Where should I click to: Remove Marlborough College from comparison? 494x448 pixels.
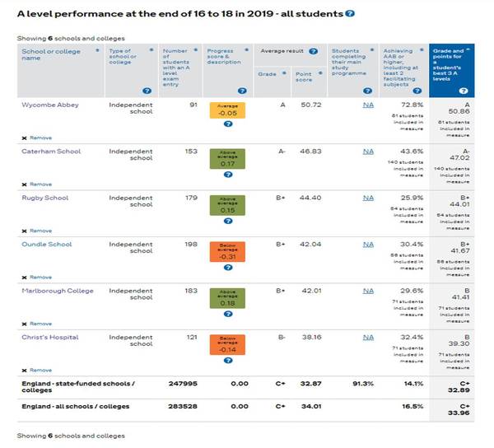pos(37,324)
